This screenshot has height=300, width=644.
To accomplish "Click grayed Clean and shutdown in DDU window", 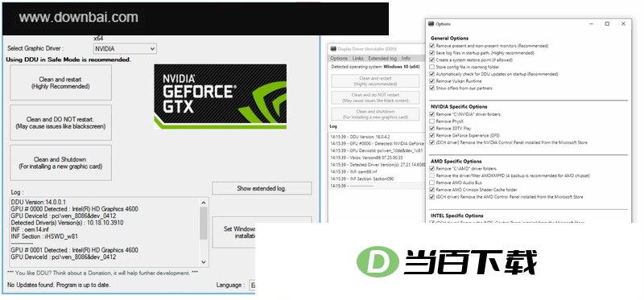I will coord(375,114).
